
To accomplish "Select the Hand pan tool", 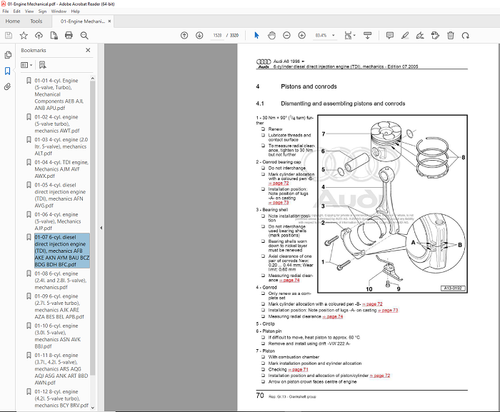I will (x=272, y=35).
